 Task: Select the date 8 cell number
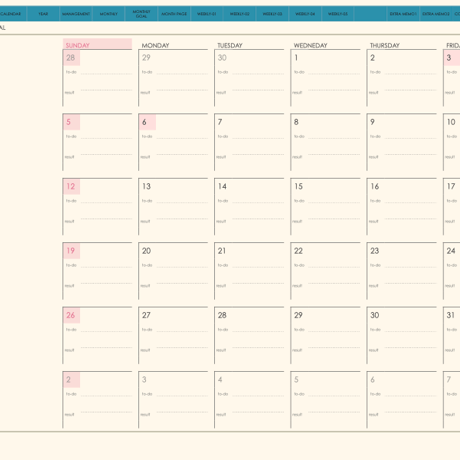pos(296,122)
